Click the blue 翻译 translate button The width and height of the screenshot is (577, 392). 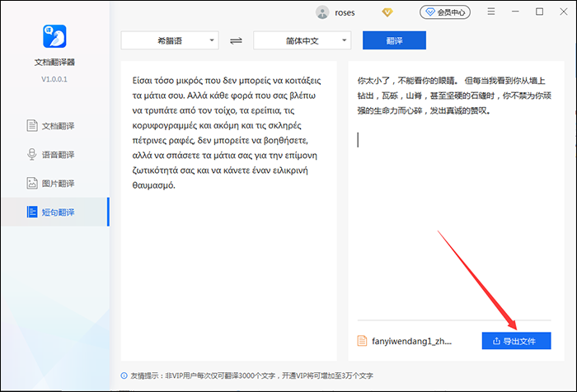(x=394, y=40)
